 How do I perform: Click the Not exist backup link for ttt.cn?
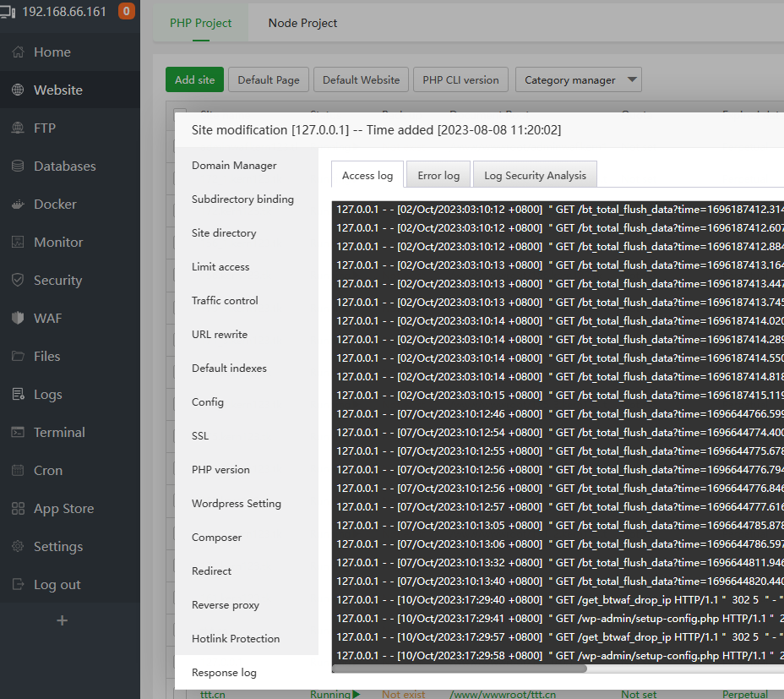point(403,694)
